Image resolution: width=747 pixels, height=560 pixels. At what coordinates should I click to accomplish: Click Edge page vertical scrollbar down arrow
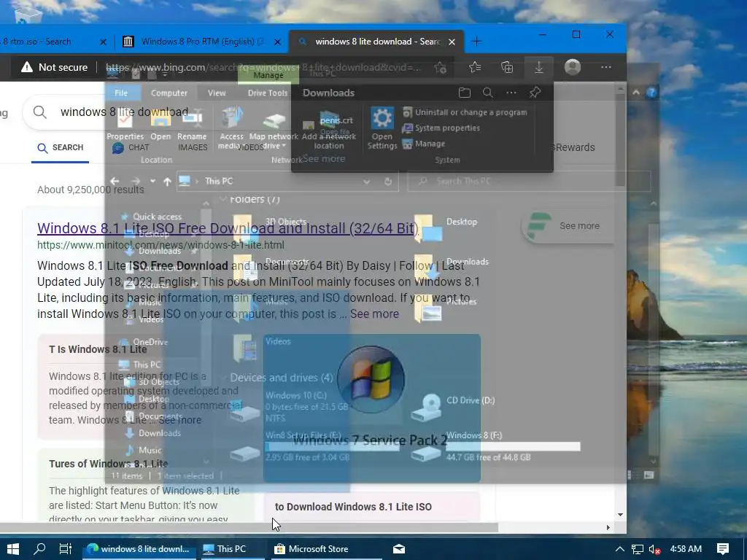620,514
